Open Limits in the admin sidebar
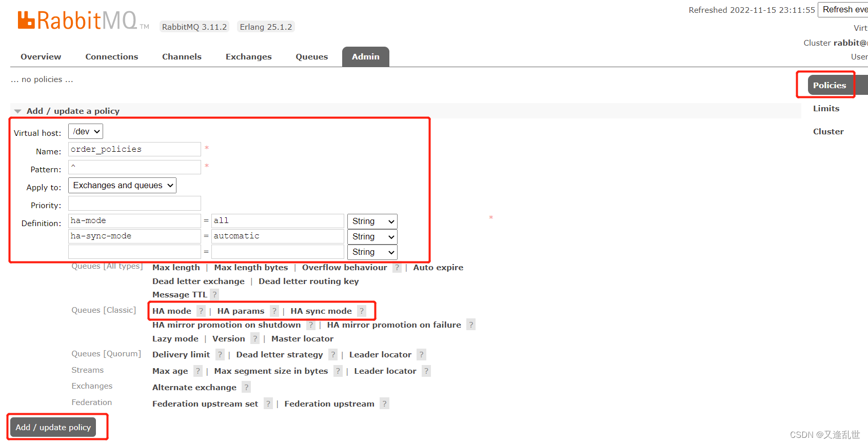 (826, 109)
